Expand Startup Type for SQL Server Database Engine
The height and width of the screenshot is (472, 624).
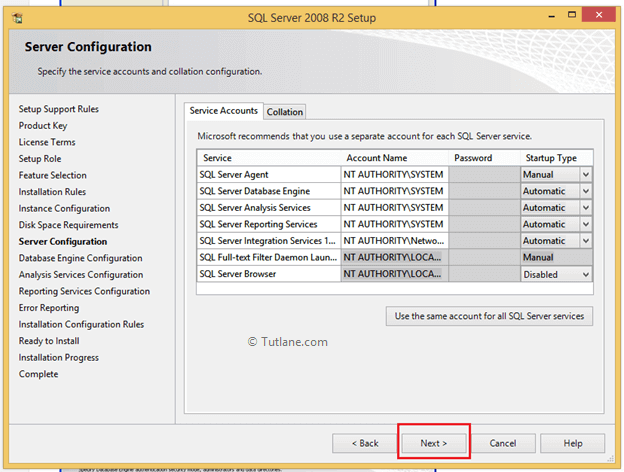tap(586, 191)
